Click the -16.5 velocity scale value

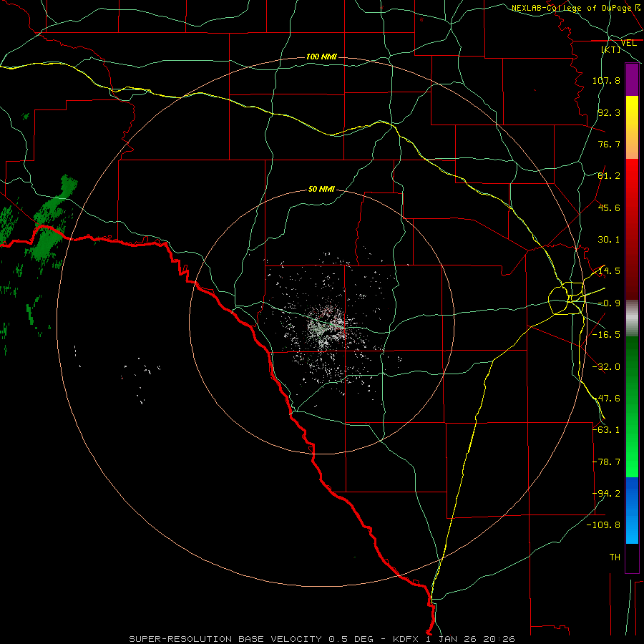click(x=606, y=335)
